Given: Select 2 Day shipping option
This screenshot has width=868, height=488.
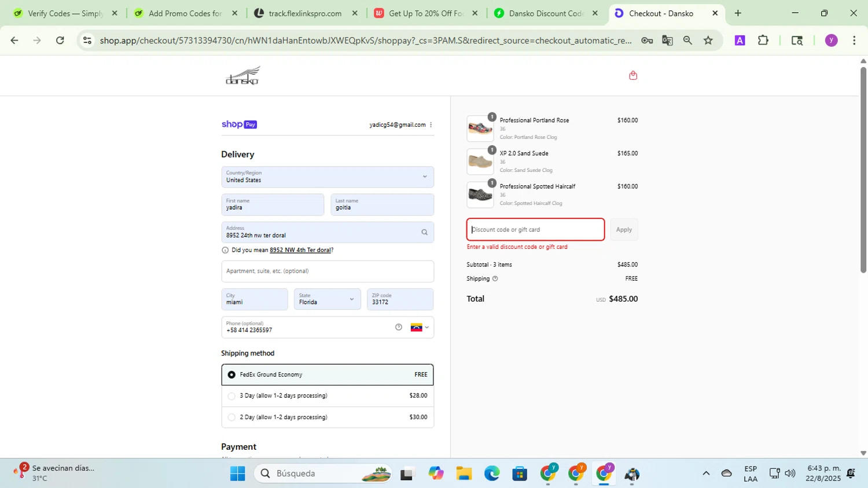Looking at the screenshot, I should (328, 417).
